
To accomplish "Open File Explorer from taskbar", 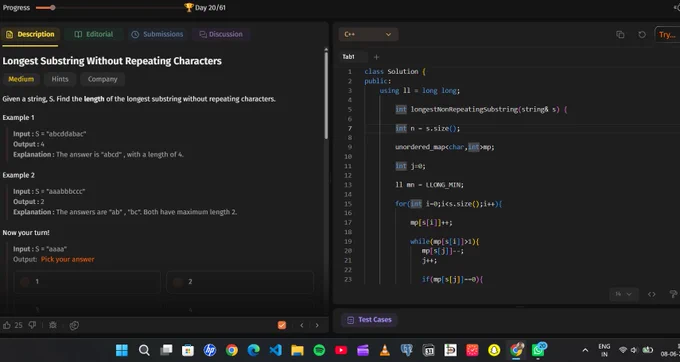I will (298, 350).
